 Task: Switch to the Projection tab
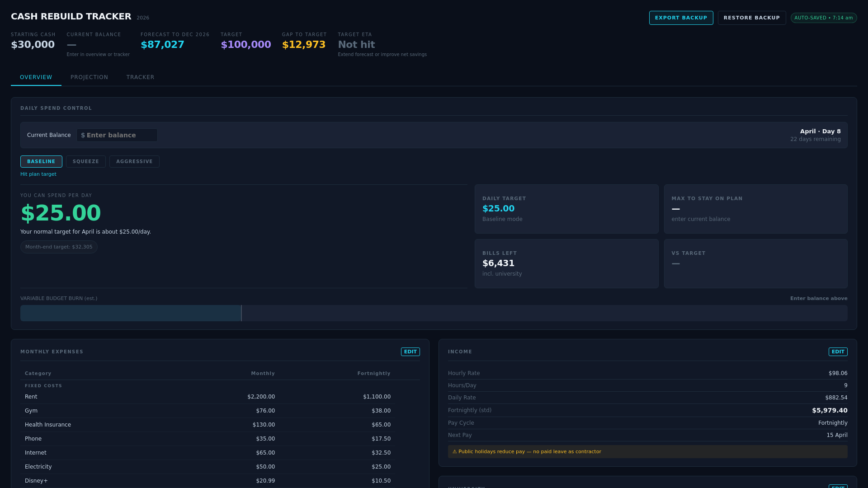(90, 77)
